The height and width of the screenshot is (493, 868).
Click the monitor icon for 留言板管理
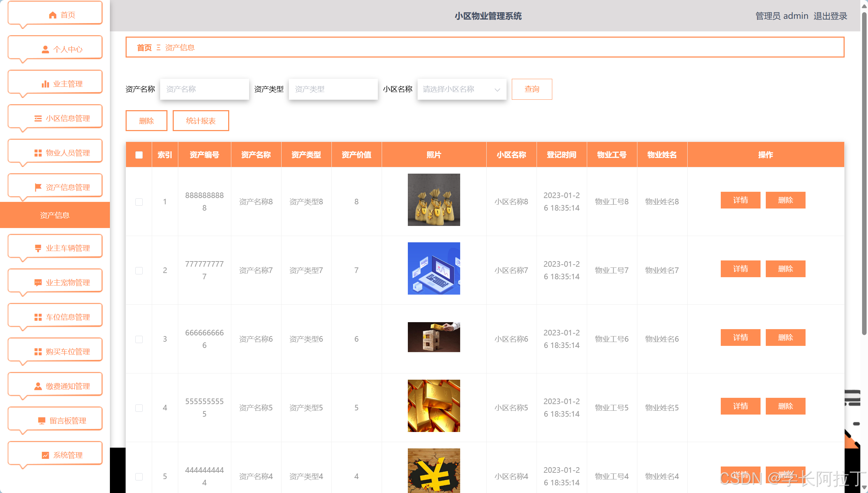pos(42,421)
